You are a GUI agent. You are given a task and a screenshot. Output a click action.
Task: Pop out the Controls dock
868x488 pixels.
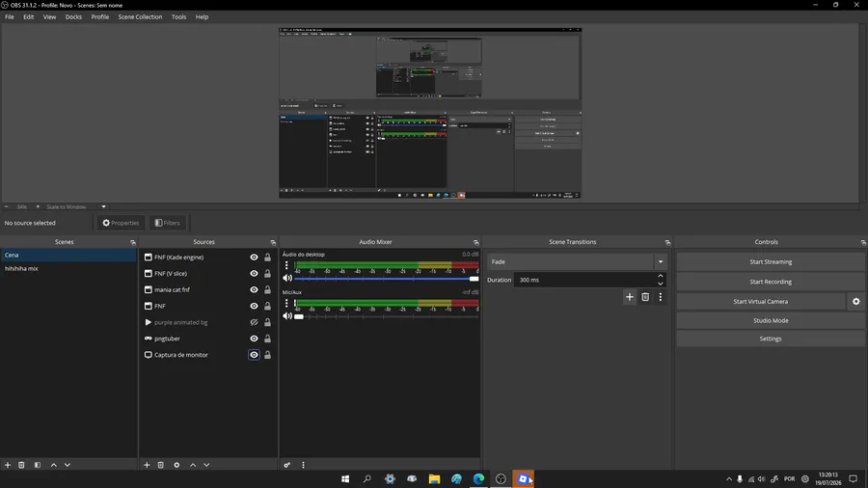[x=863, y=242]
